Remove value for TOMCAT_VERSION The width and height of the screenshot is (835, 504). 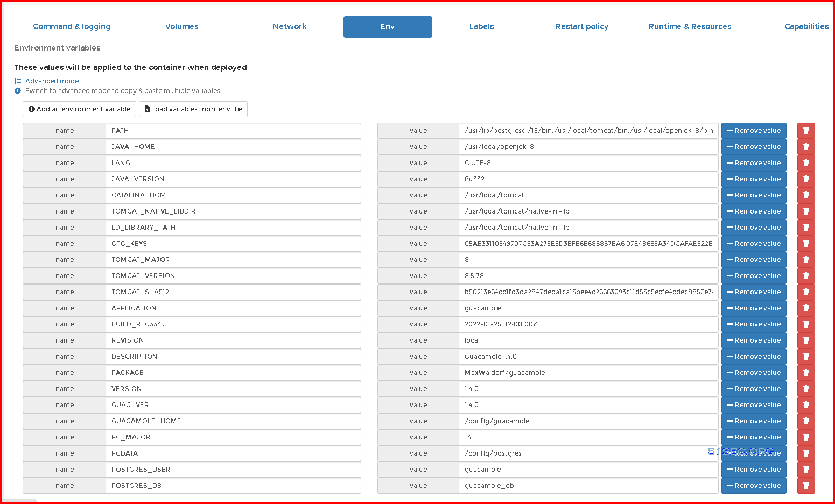754,276
